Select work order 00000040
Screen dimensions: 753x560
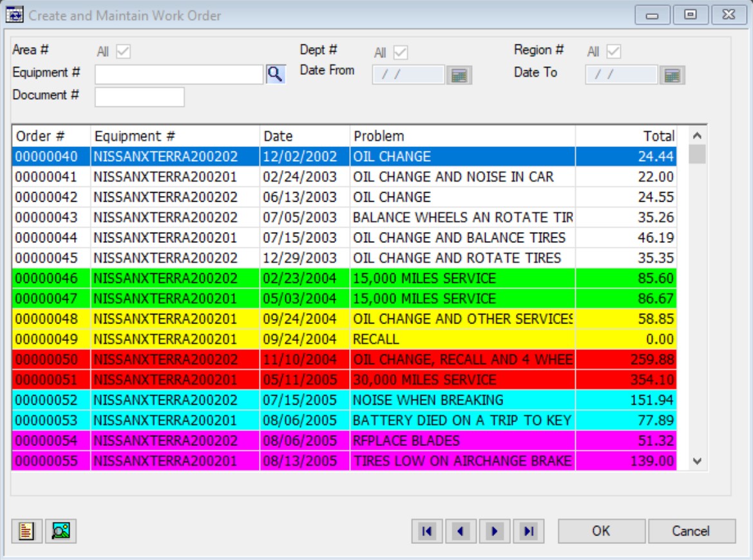pyautogui.click(x=345, y=157)
